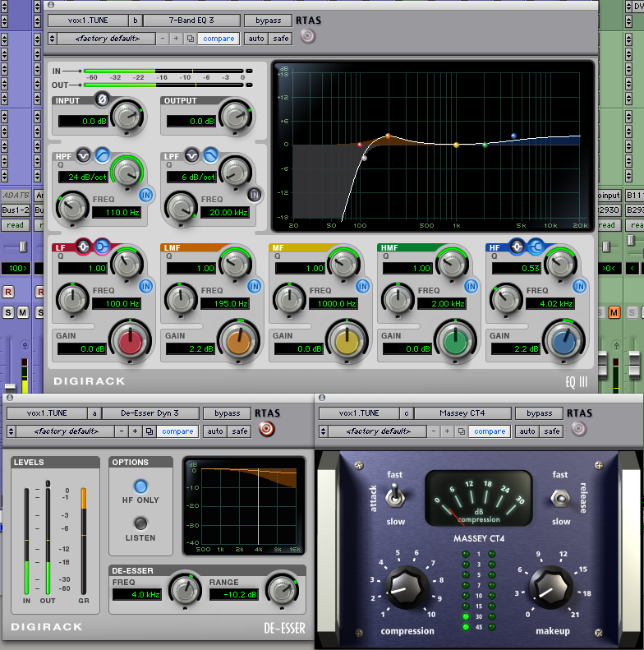Screen dimensions: 644x650
Task: Click auto button in EQ header
Action: pos(256,39)
